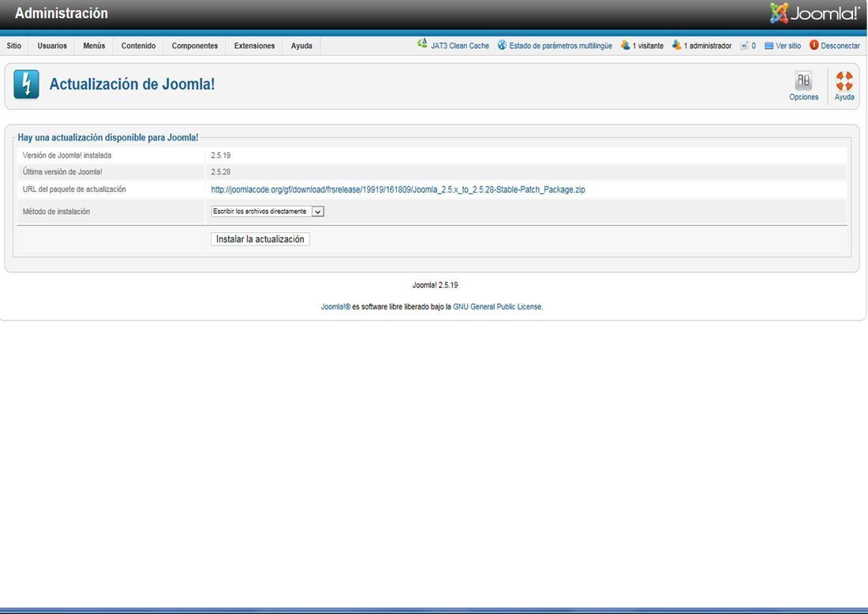Click the Actualización de Joomla lightning icon
The width and height of the screenshot is (868, 614).
pyautogui.click(x=26, y=84)
